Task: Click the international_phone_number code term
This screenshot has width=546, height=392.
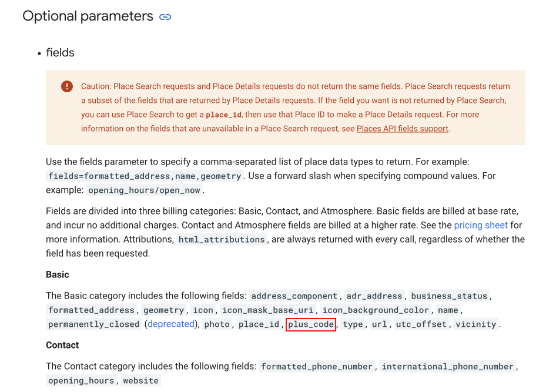Action: [447, 367]
